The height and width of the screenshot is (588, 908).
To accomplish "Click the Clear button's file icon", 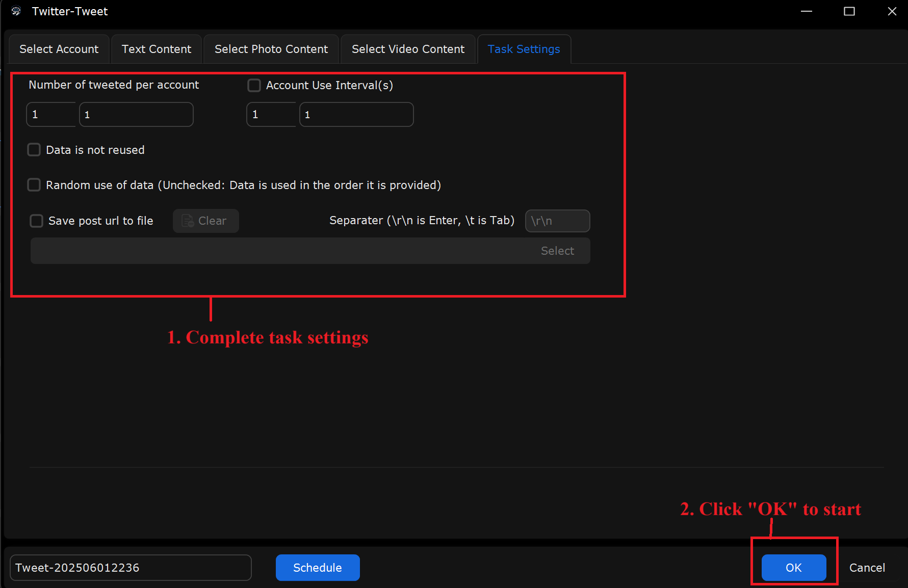I will point(188,221).
